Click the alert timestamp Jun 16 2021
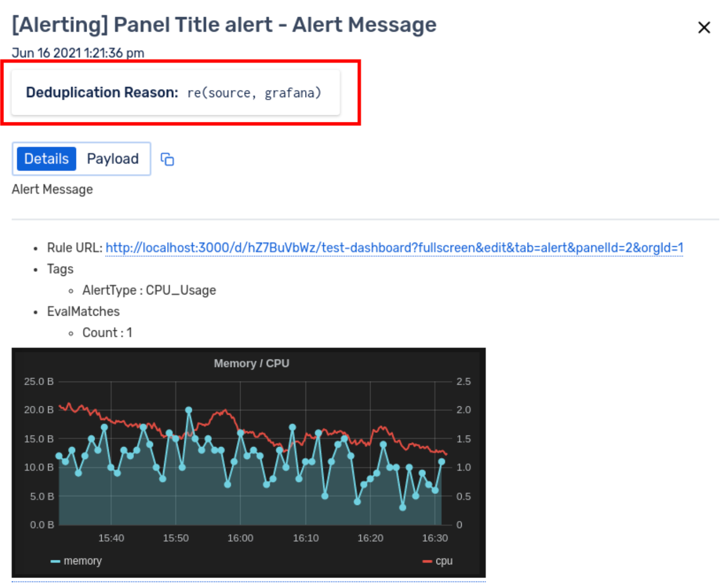Image resolution: width=728 pixels, height=584 pixels. pyautogui.click(x=78, y=53)
